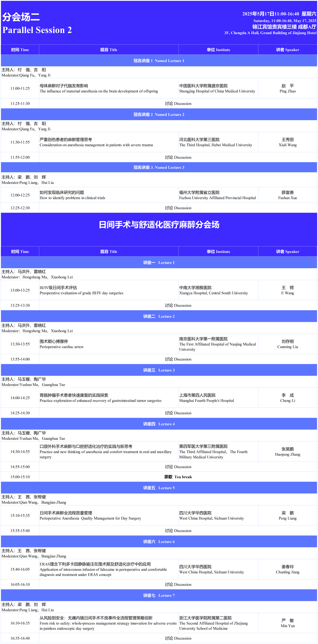Click speaker name Xiuli Wang

pos(288,145)
